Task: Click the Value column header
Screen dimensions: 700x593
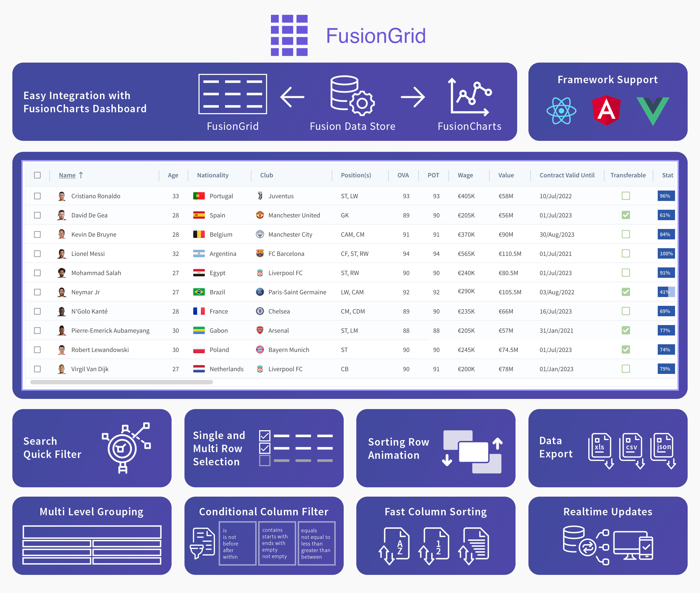Action: point(506,175)
